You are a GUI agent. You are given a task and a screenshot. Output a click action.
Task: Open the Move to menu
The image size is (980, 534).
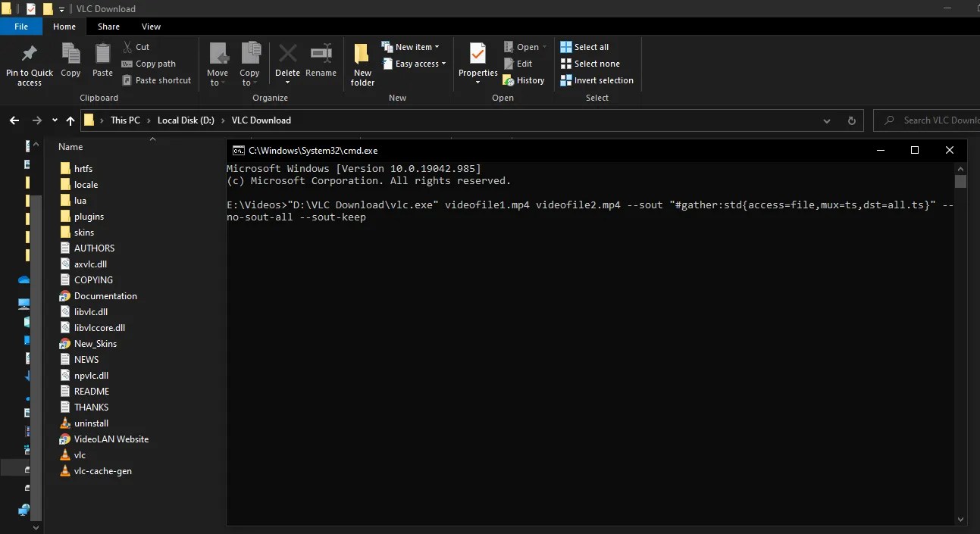point(218,64)
